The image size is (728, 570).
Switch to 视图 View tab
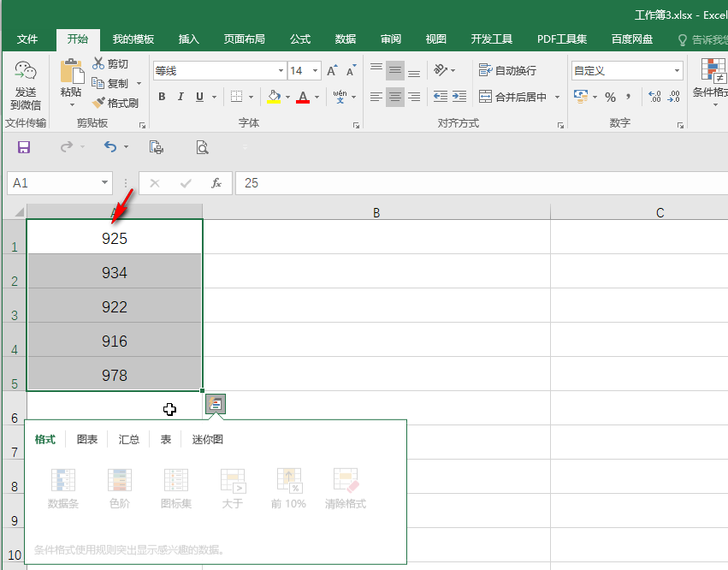coord(436,39)
